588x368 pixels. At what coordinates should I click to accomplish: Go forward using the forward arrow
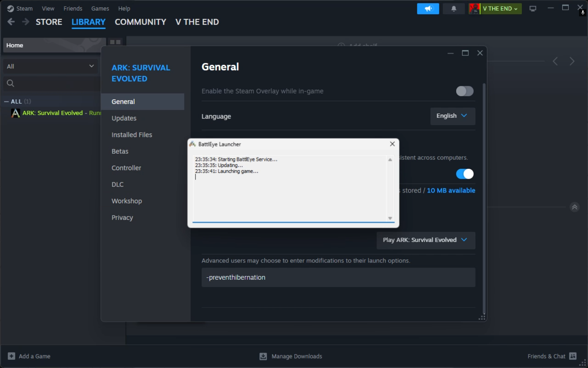click(x=26, y=22)
